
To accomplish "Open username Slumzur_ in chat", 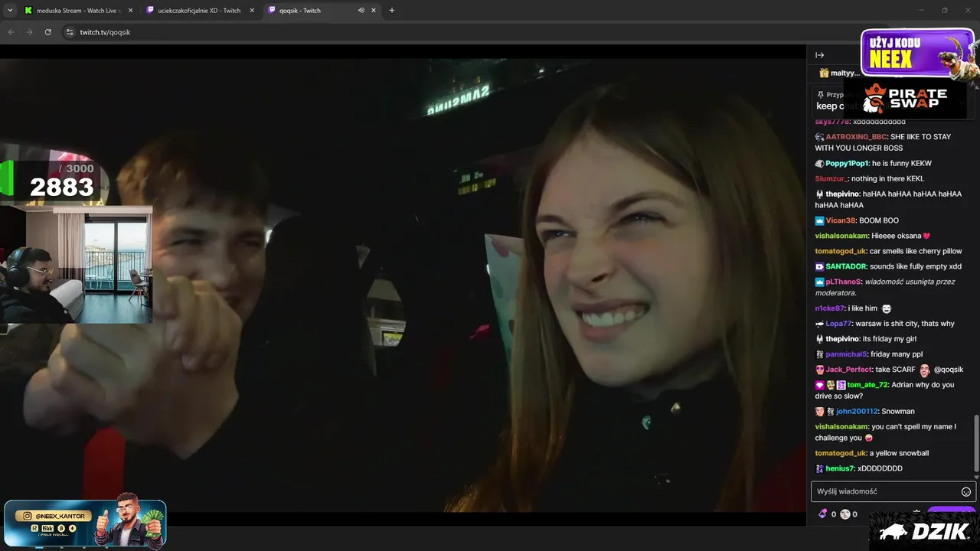I will pyautogui.click(x=831, y=179).
